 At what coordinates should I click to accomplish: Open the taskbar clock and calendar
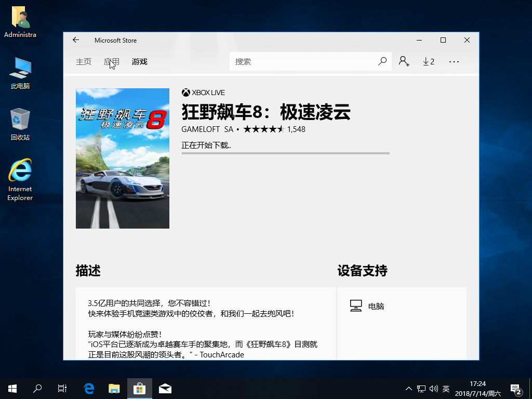coord(478,389)
